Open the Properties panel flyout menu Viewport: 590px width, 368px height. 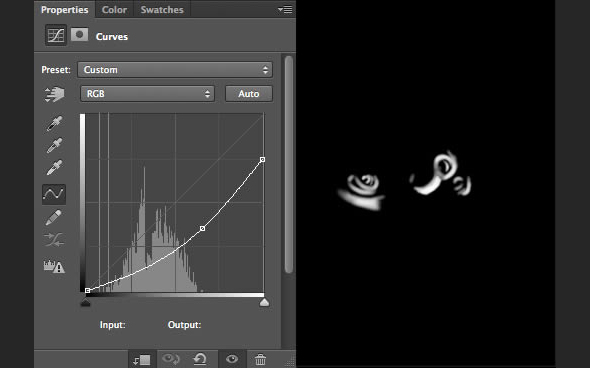point(285,9)
